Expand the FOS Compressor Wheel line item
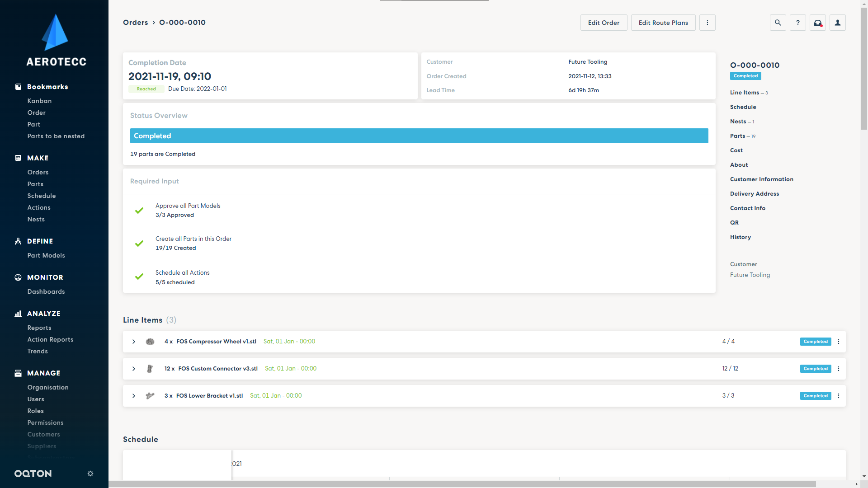The height and width of the screenshot is (488, 868). pos(134,342)
